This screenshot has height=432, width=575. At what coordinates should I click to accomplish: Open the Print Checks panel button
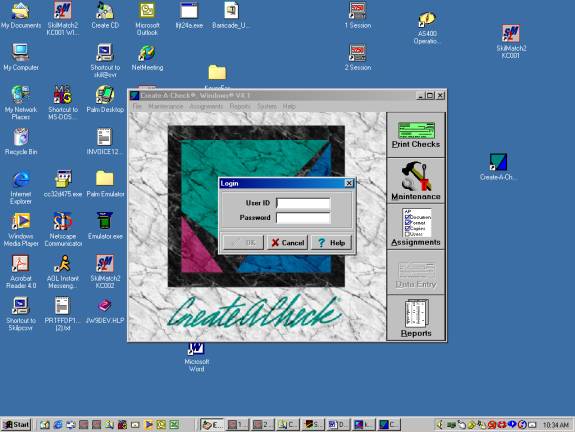click(416, 135)
